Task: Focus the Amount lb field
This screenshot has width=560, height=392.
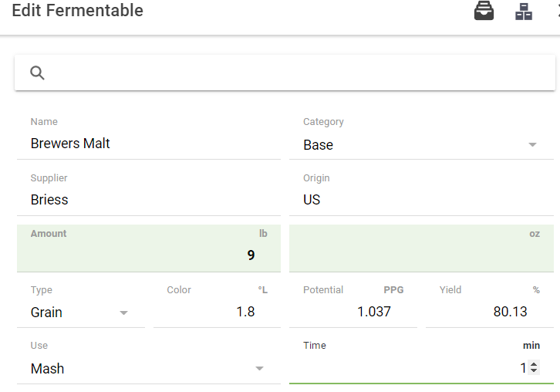Action: [147, 255]
